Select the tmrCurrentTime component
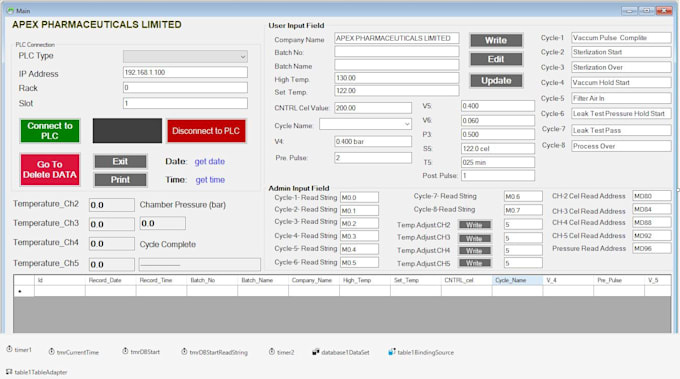The width and height of the screenshot is (680, 379). [73, 352]
